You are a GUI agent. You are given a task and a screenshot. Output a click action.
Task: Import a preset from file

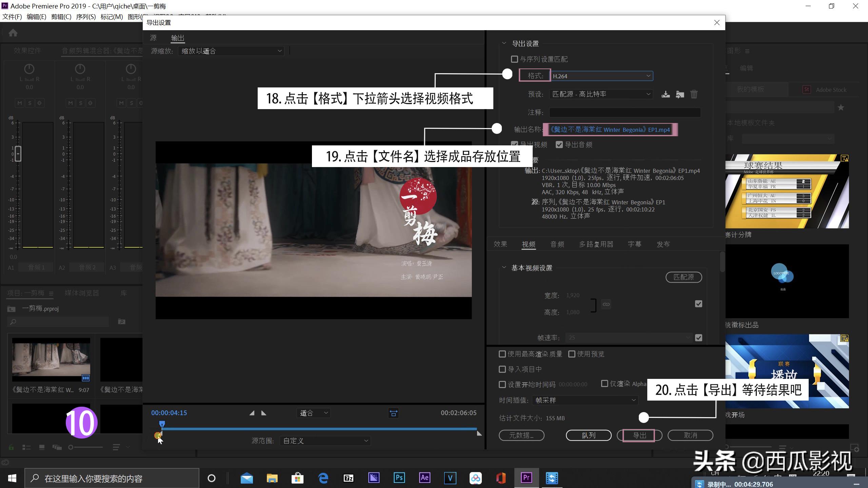(680, 94)
